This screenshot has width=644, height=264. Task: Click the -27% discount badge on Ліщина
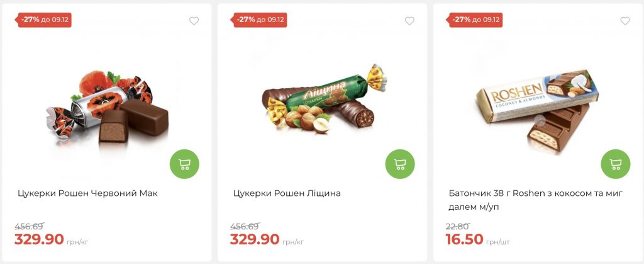point(260,20)
